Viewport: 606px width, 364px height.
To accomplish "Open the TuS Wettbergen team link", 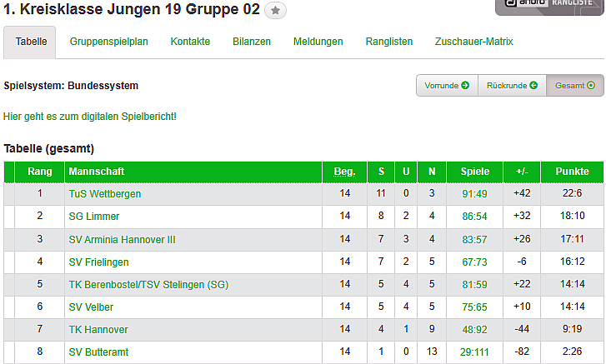I will (105, 194).
